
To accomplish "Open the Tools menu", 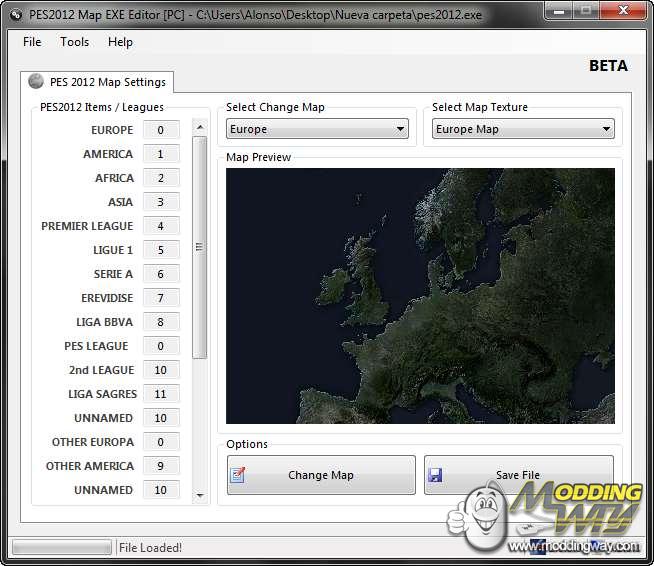I will 74,42.
